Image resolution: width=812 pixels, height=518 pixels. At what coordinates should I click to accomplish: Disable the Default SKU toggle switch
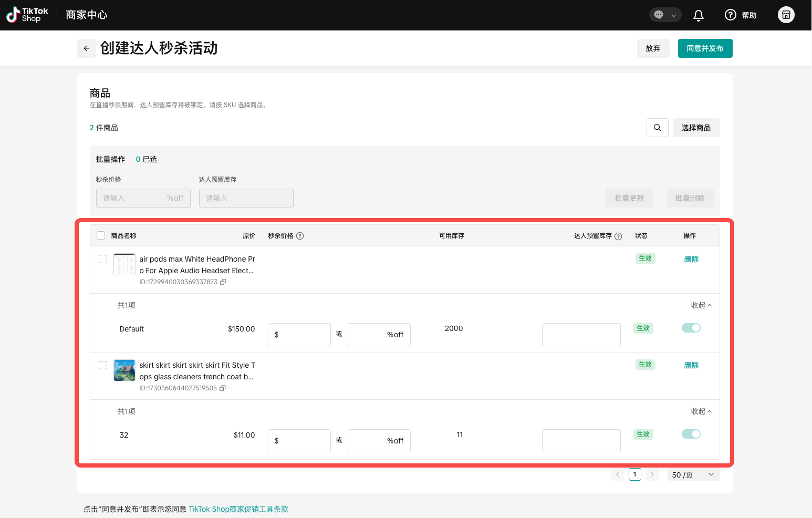(691, 328)
